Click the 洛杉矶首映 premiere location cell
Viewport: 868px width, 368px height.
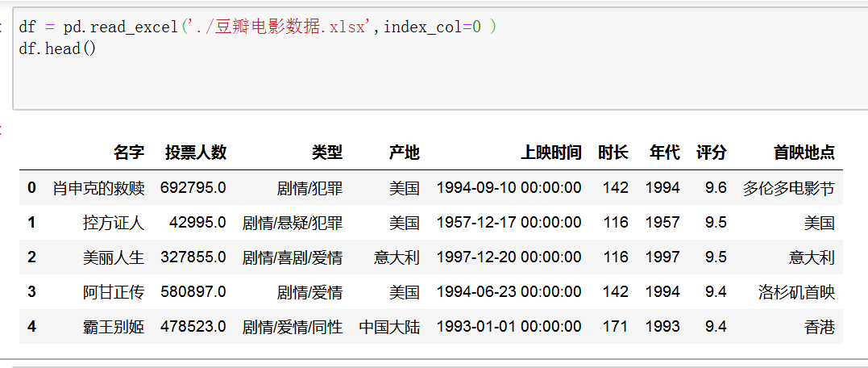point(796,292)
